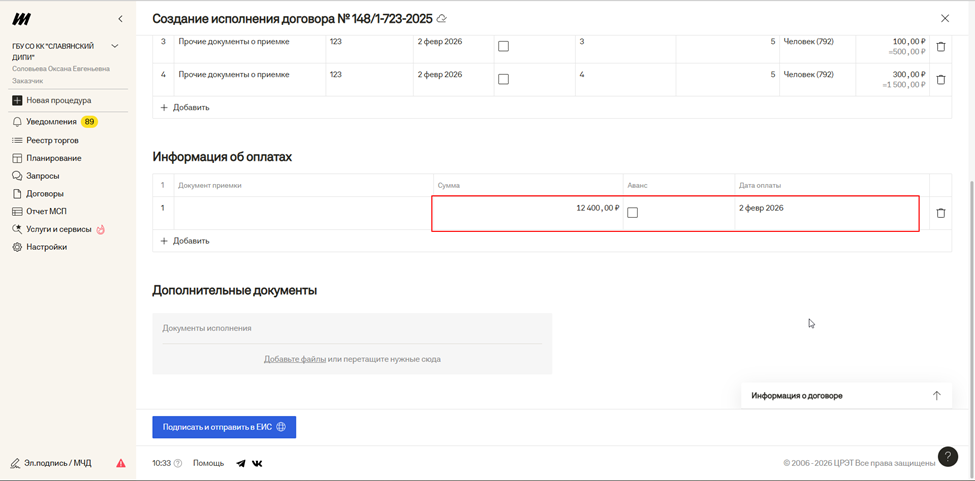
Task: Click Подписать и отправить в ЕИС button
Action: 224,427
